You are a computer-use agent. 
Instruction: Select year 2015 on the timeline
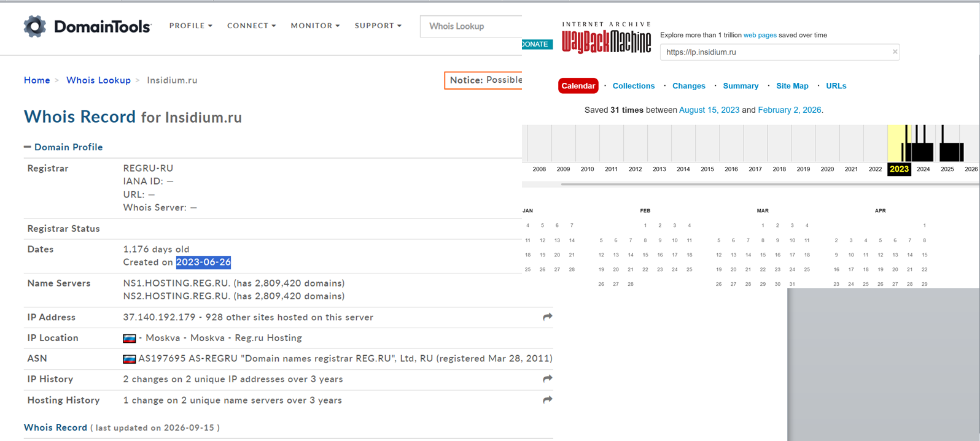[707, 169]
